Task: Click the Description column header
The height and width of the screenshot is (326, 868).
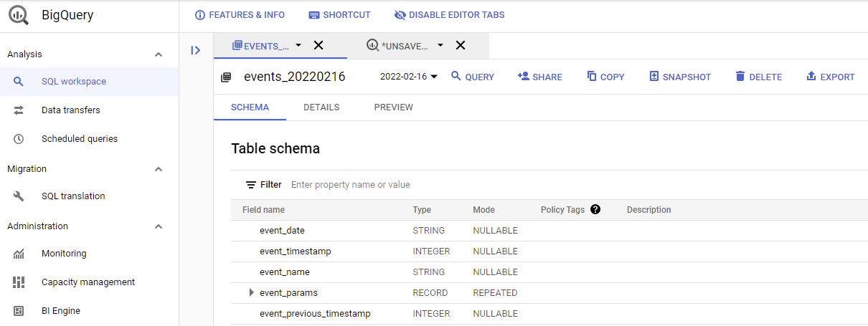Action: click(x=649, y=210)
